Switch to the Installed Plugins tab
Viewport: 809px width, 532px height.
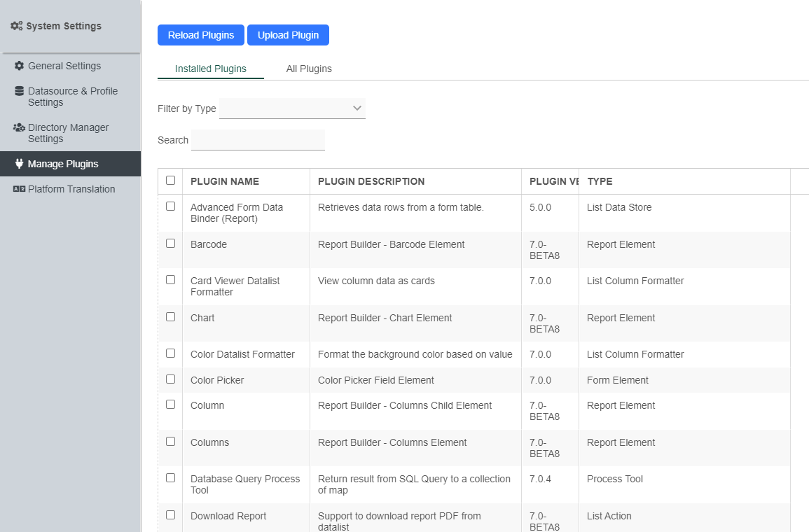pyautogui.click(x=211, y=69)
